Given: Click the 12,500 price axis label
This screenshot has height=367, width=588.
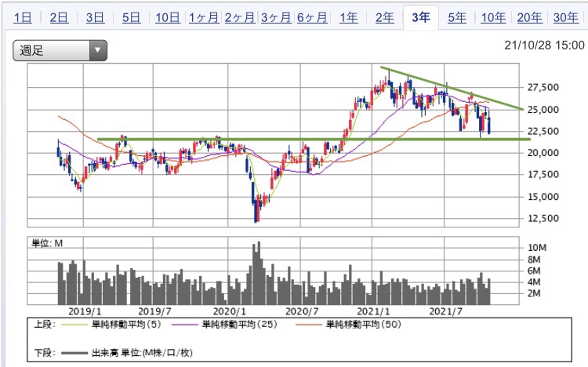Looking at the screenshot, I should click(543, 218).
